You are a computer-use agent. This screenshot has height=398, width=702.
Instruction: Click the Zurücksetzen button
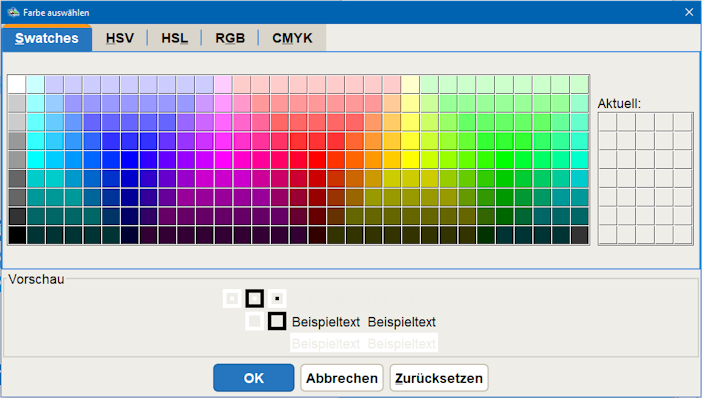point(439,378)
